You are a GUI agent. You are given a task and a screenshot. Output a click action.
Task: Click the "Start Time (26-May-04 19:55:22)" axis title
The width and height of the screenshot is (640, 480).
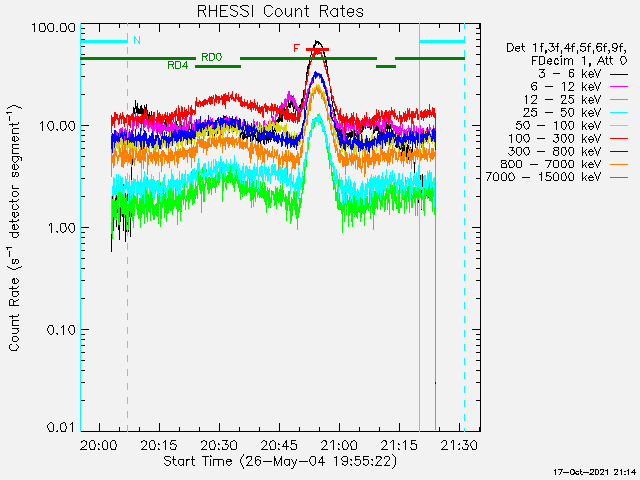coord(280,461)
